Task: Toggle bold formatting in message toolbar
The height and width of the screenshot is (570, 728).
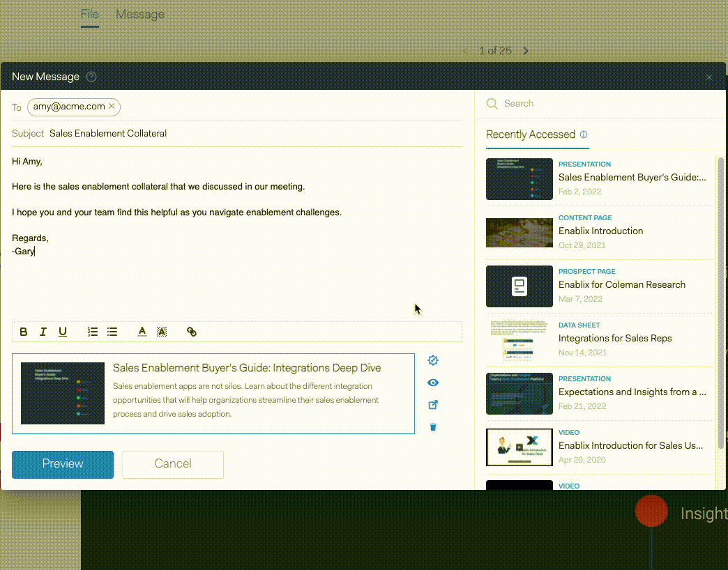Action: (23, 332)
